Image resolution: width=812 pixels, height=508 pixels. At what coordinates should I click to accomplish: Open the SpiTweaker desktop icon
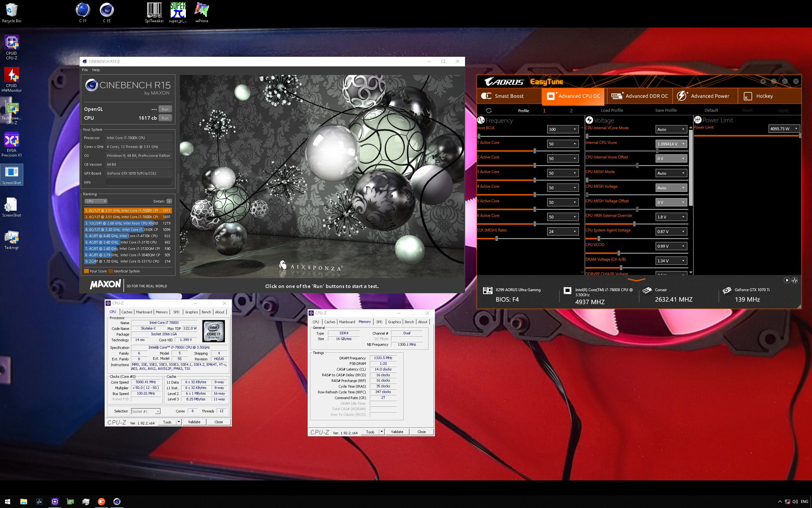154,13
